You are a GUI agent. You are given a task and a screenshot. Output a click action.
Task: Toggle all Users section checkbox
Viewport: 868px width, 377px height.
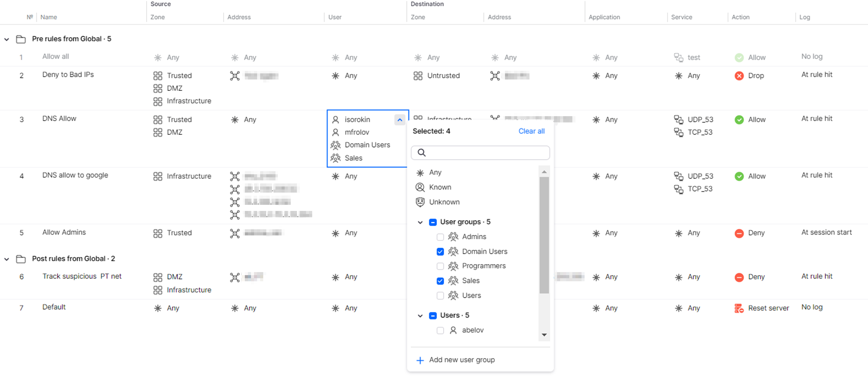pyautogui.click(x=433, y=316)
